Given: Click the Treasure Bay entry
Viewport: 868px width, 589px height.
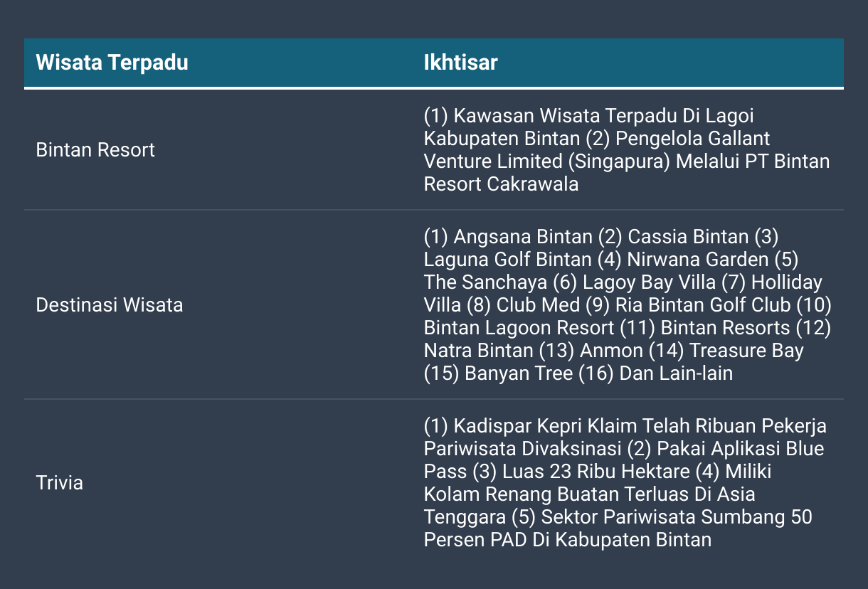Looking at the screenshot, I should (x=746, y=351).
